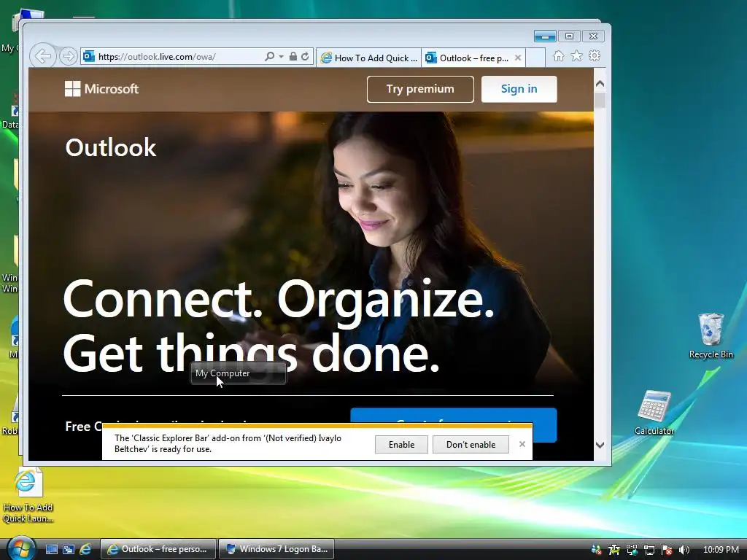Click the taskbar clock 10:09 PM

(x=721, y=550)
